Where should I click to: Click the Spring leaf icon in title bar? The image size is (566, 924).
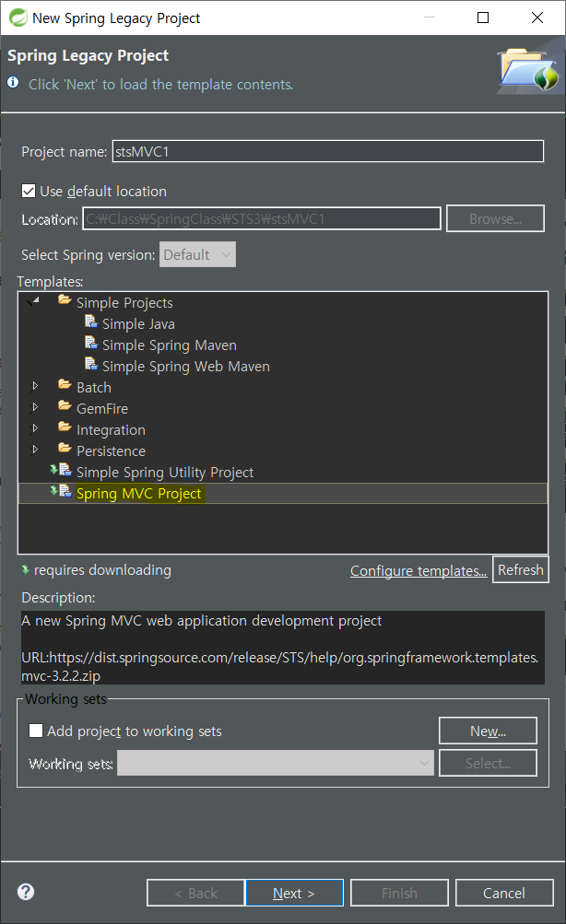point(18,18)
